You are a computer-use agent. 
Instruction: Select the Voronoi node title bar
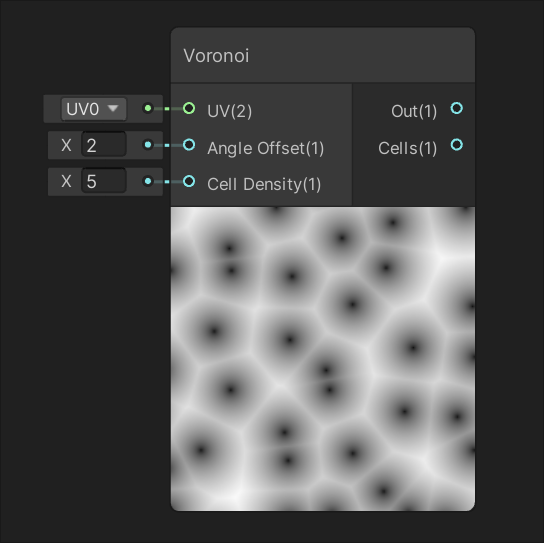pos(323,55)
